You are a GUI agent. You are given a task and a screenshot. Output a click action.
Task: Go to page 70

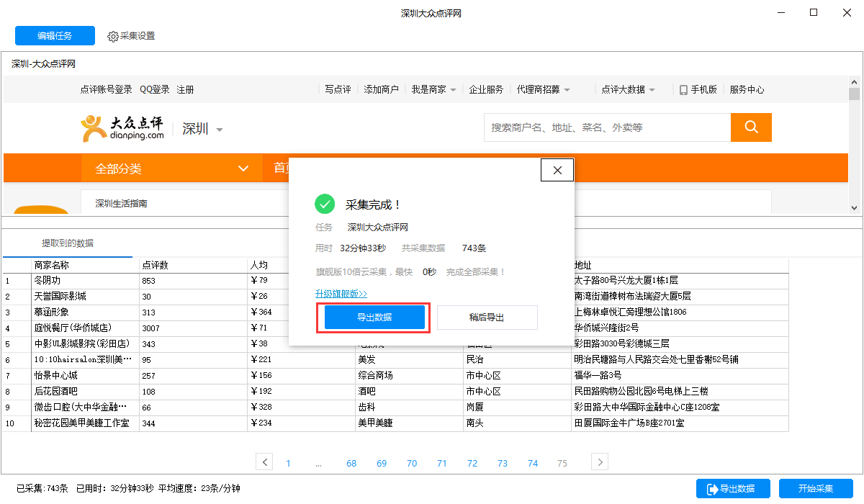(412, 463)
